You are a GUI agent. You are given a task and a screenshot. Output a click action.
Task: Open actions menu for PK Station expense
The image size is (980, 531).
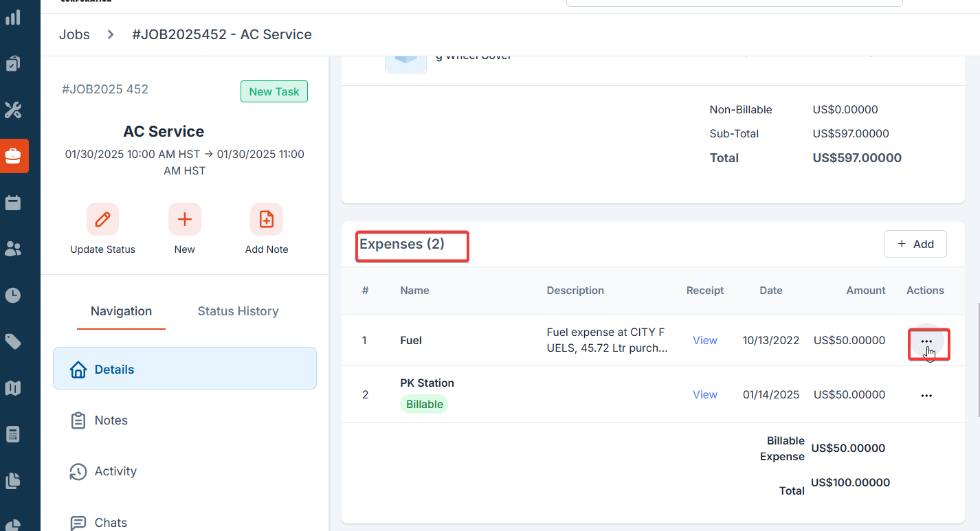click(926, 395)
